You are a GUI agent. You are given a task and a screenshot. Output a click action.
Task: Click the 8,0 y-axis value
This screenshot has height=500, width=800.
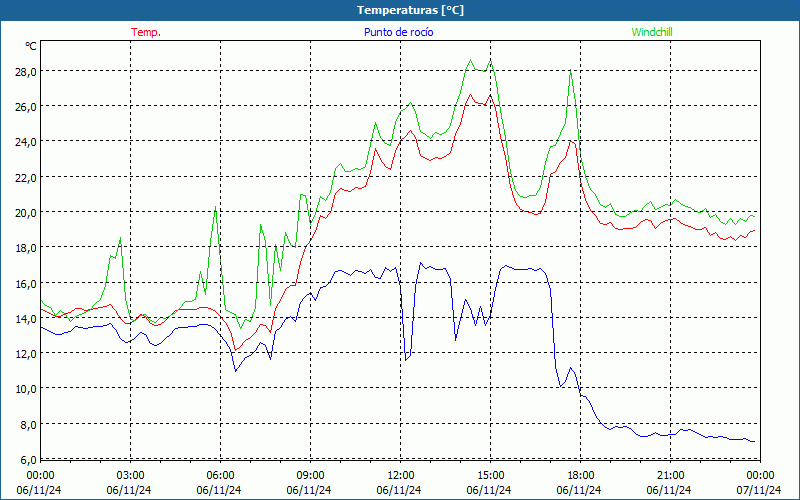[x=28, y=424]
